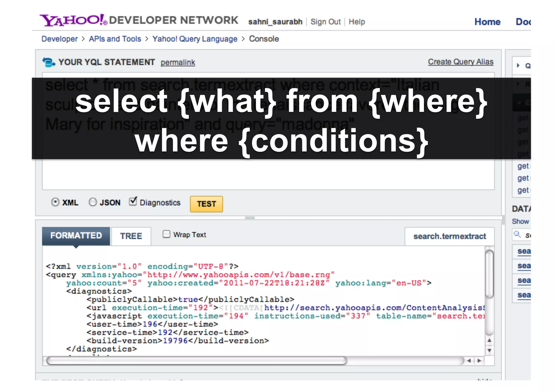Select the XML output radio button

(55, 202)
